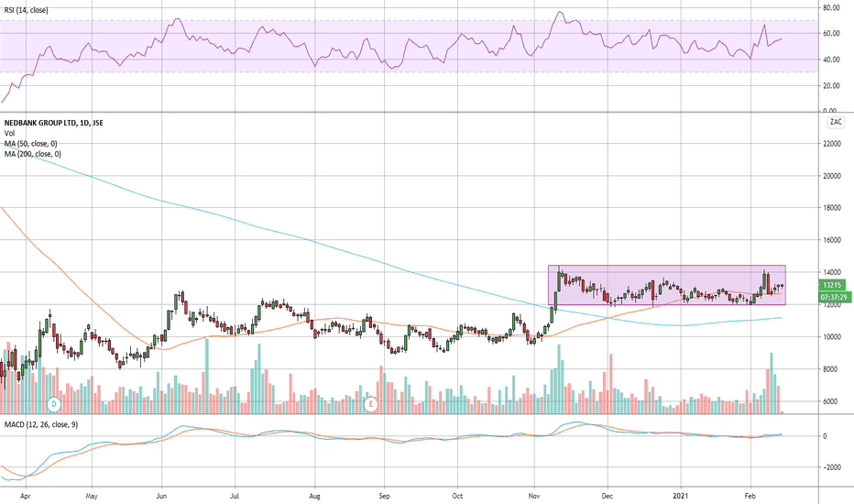This screenshot has height=504, width=854.
Task: Select the current price label 13215
Action: [x=832, y=285]
